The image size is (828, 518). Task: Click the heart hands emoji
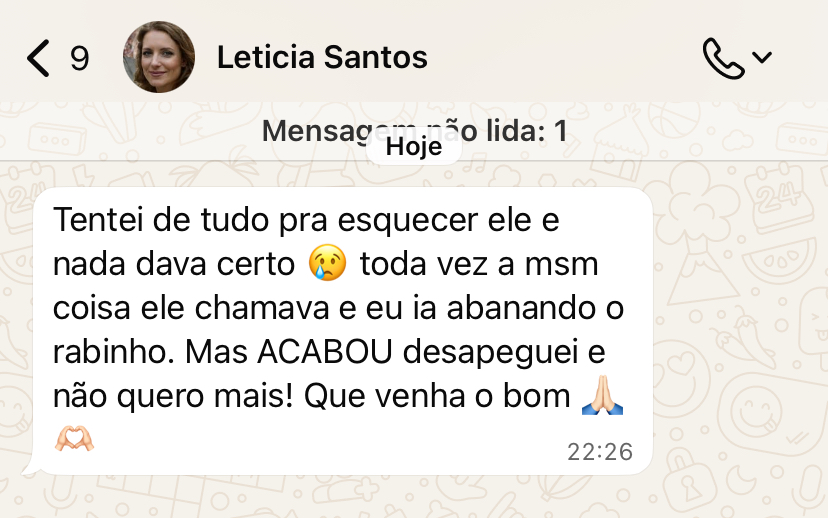74,439
